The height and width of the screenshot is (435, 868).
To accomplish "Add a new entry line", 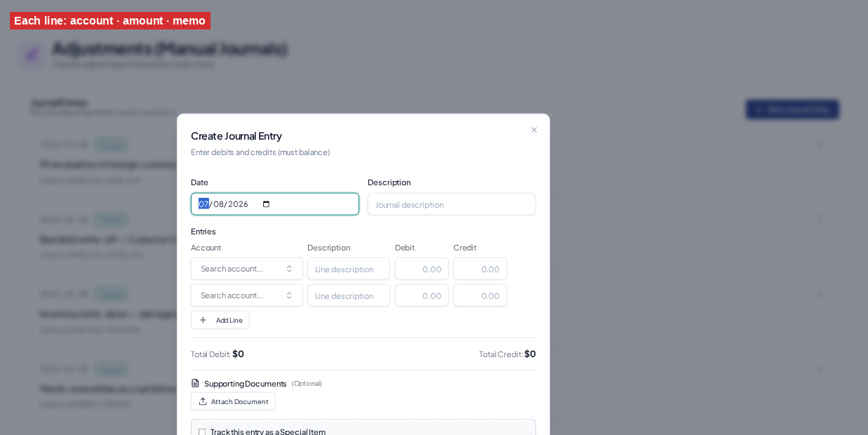I will [220, 320].
